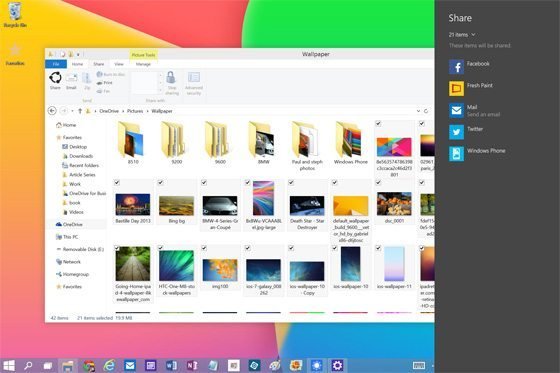Open OneNote from the taskbar
Screen dimensions: 560x373
[192, 365]
